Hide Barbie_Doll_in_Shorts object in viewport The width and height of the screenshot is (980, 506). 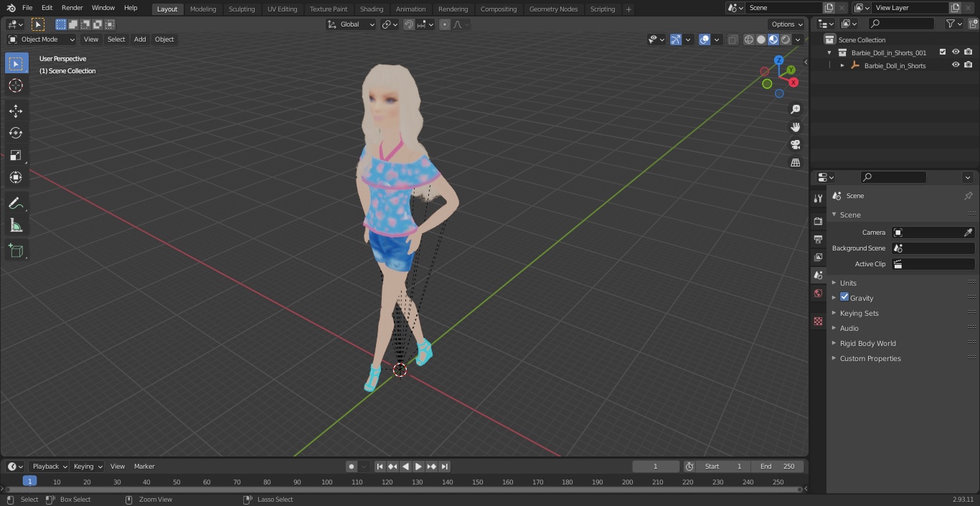[x=956, y=65]
